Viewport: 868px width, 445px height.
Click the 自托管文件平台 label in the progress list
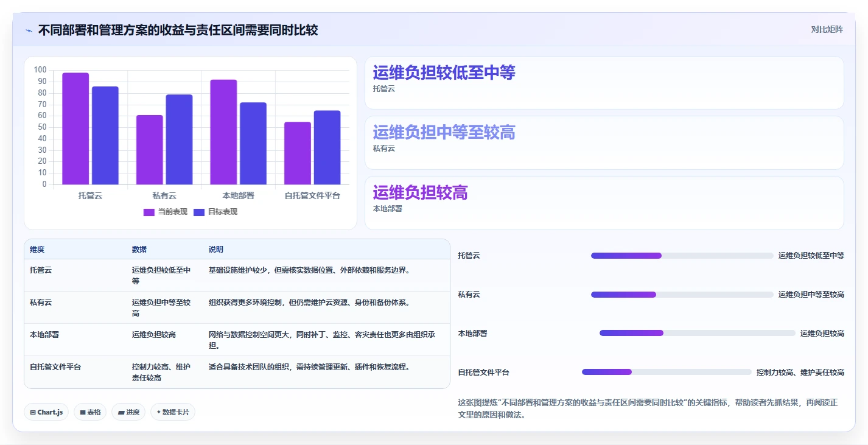[x=484, y=372]
